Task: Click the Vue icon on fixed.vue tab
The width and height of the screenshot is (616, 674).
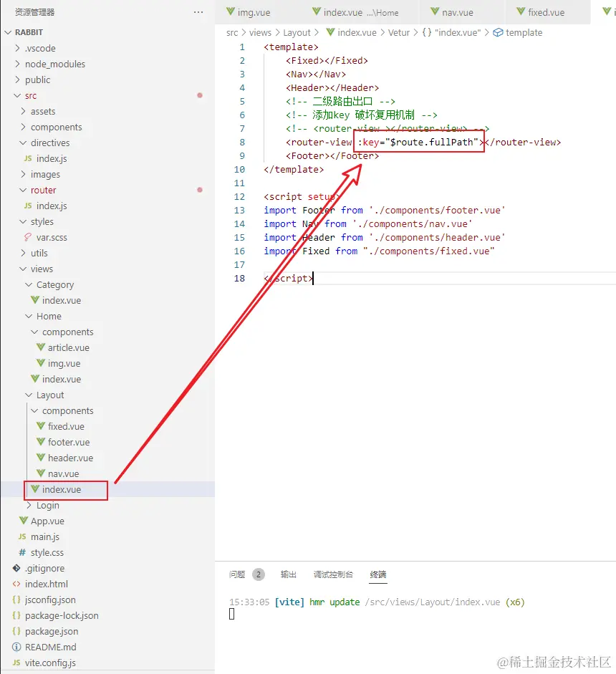Action: click(x=521, y=11)
